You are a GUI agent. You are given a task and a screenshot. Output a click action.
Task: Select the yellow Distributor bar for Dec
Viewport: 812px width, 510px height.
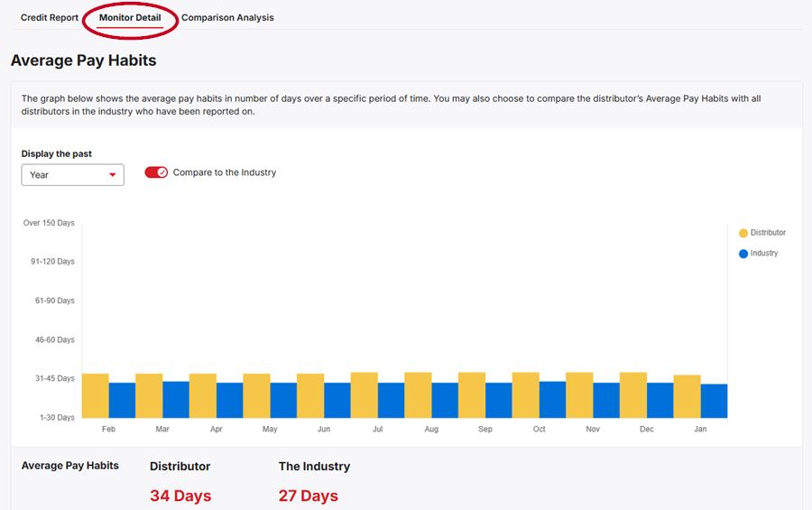[x=633, y=395]
